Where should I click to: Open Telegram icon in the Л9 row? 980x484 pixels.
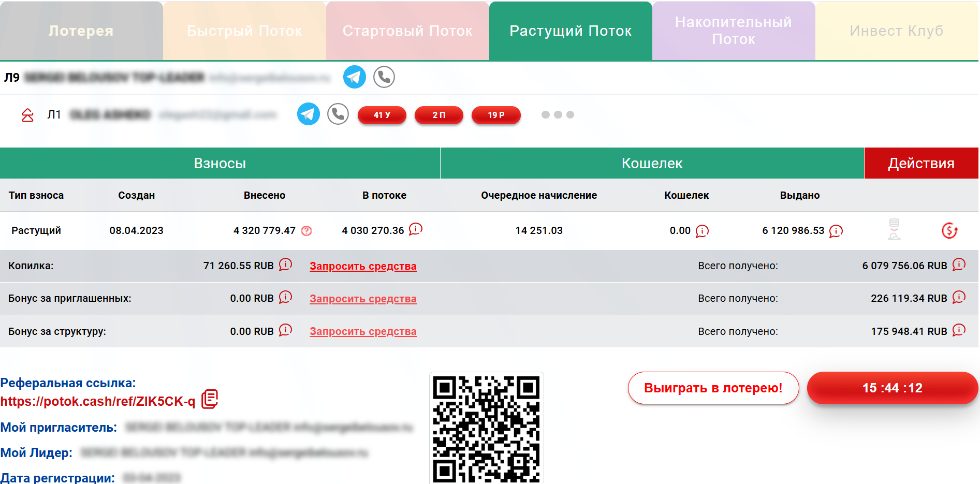[x=354, y=77]
